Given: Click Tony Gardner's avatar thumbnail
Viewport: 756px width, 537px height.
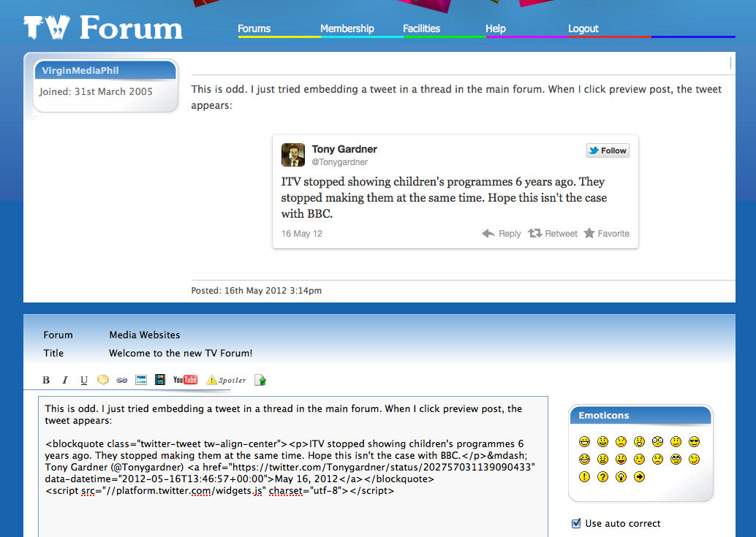Looking at the screenshot, I should pyautogui.click(x=293, y=155).
